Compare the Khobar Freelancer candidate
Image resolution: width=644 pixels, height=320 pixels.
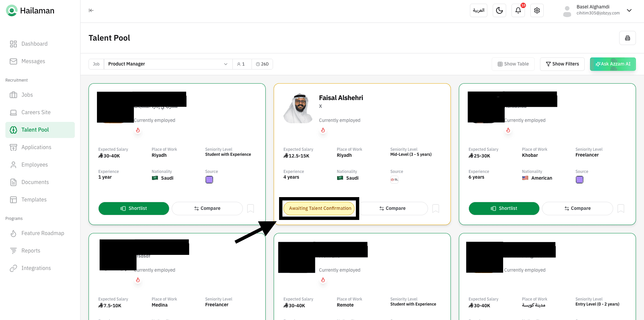578,209
